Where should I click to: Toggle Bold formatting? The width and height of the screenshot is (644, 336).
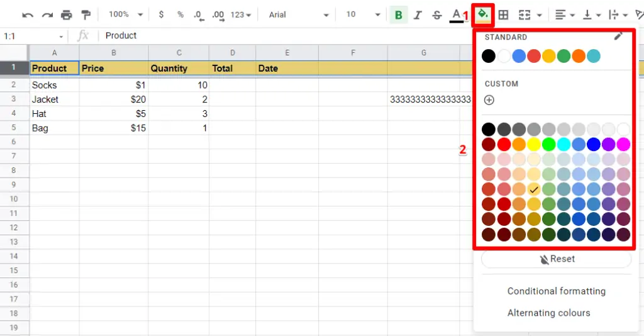(398, 14)
